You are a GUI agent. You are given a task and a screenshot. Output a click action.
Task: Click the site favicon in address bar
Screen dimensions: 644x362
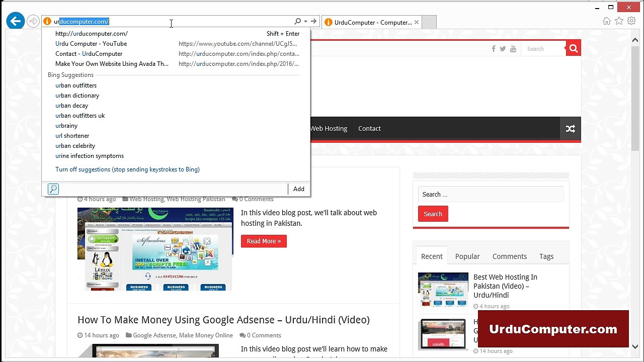pyautogui.click(x=47, y=22)
